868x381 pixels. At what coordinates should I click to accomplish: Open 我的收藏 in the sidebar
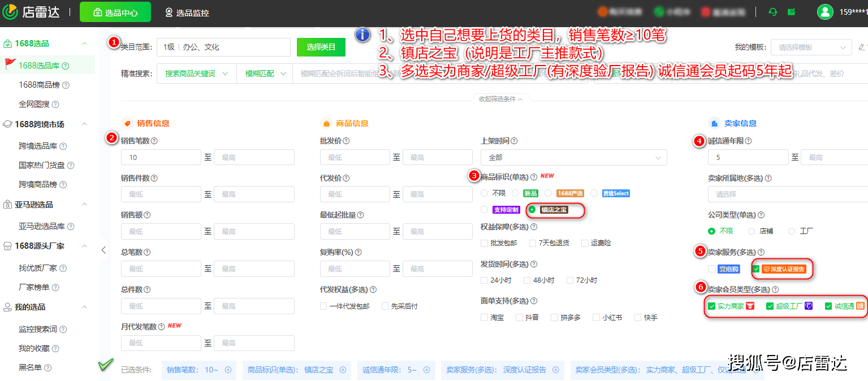tap(34, 348)
